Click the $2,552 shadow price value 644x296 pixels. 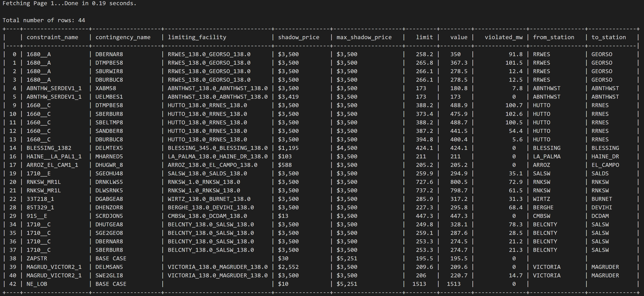coord(288,267)
